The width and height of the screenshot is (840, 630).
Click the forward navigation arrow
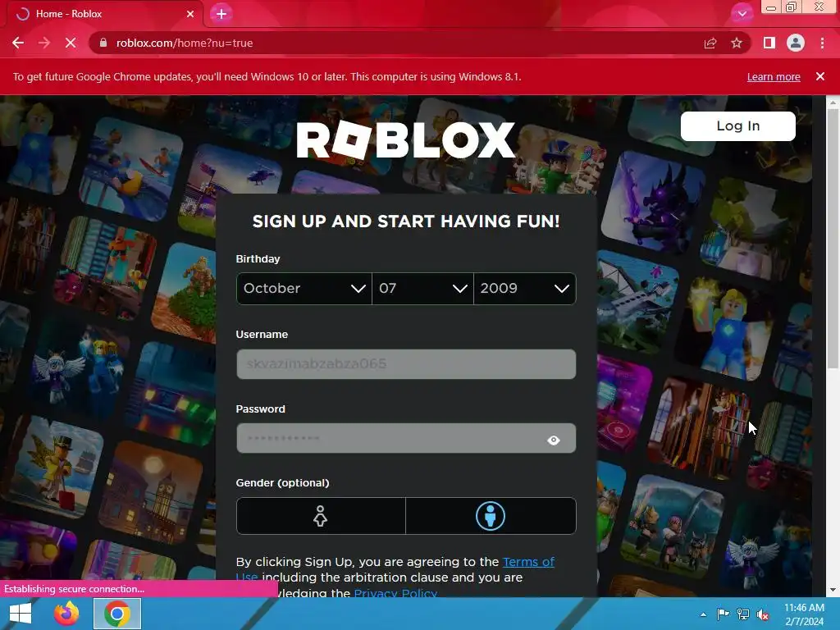pos(44,43)
